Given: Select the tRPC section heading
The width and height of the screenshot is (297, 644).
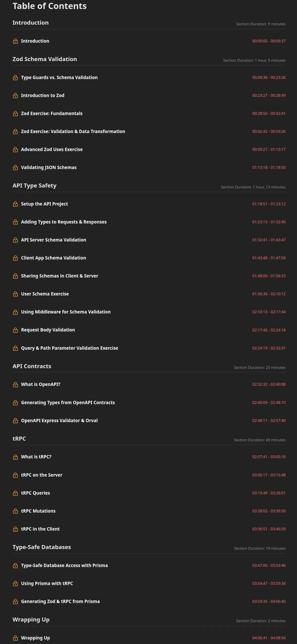Looking at the screenshot, I should coord(19,439).
